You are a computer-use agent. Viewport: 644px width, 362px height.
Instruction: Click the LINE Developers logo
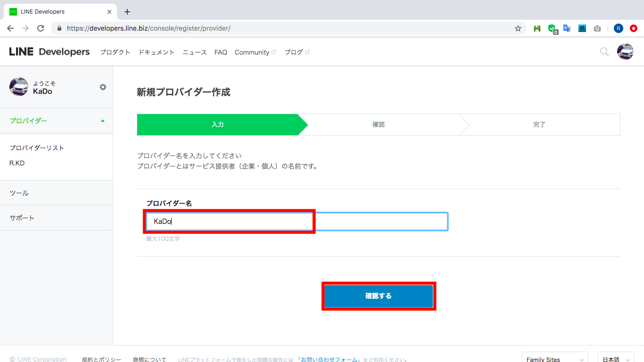50,52
